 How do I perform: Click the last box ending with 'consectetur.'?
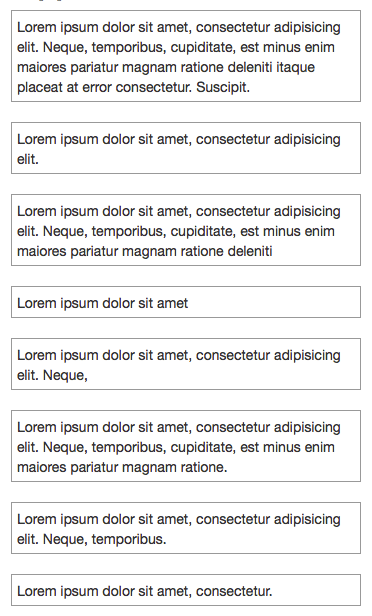[186, 590]
